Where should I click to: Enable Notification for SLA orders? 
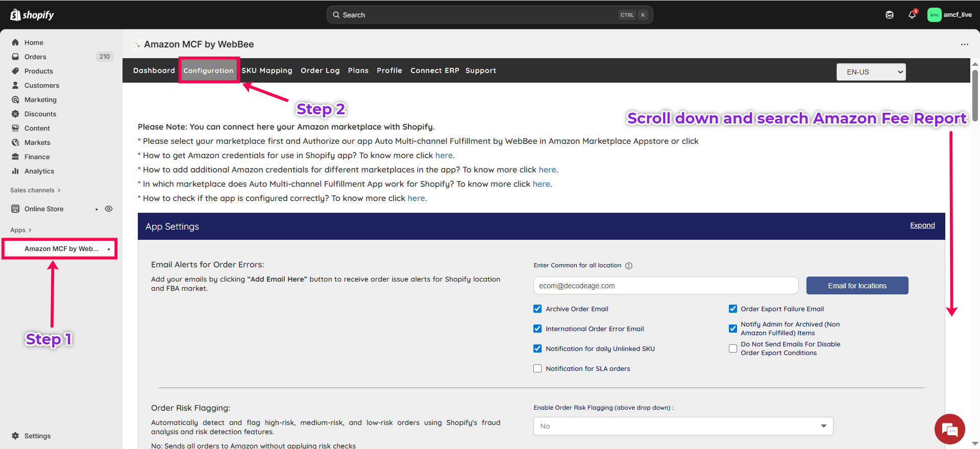[x=537, y=368]
